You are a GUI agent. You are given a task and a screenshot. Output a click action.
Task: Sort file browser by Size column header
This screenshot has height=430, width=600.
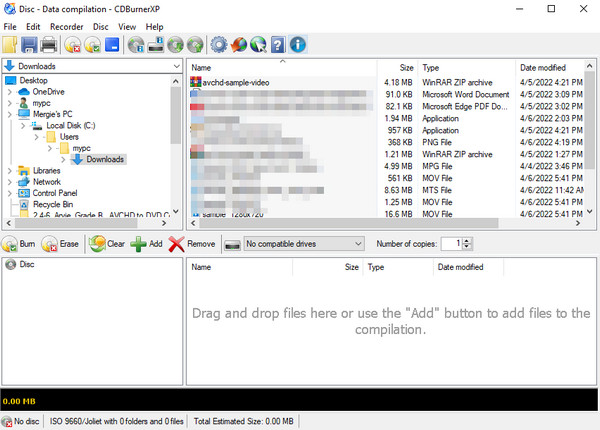click(x=398, y=68)
